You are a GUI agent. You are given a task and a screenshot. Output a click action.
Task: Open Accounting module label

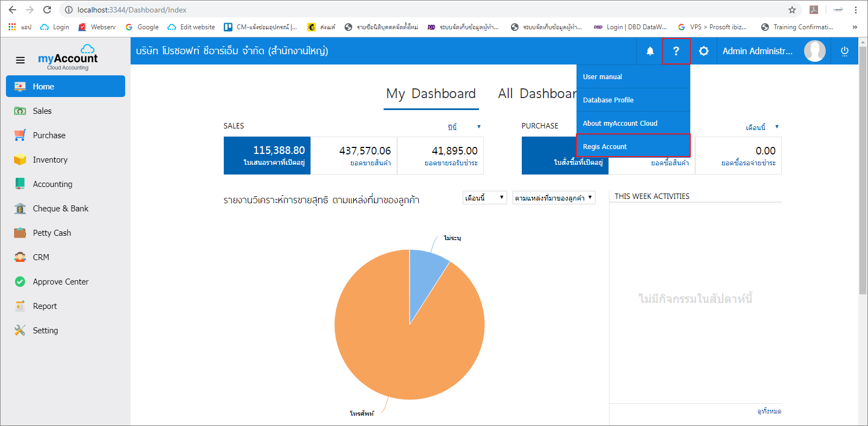(53, 184)
